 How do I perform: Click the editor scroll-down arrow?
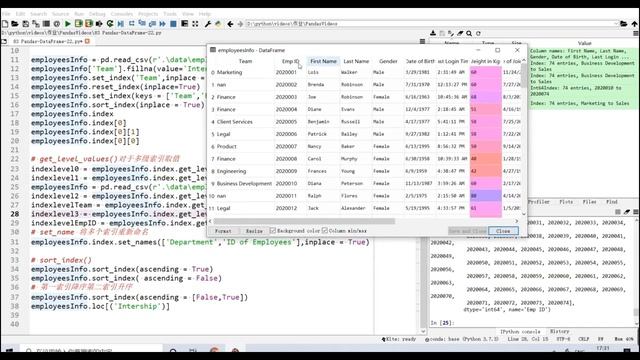pos(423,331)
